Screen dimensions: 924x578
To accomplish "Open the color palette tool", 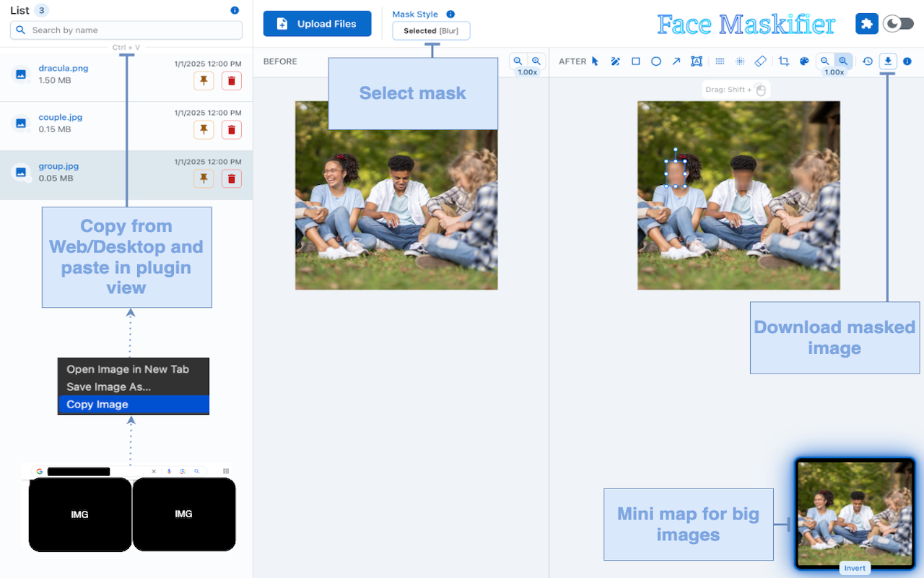I will pyautogui.click(x=804, y=61).
